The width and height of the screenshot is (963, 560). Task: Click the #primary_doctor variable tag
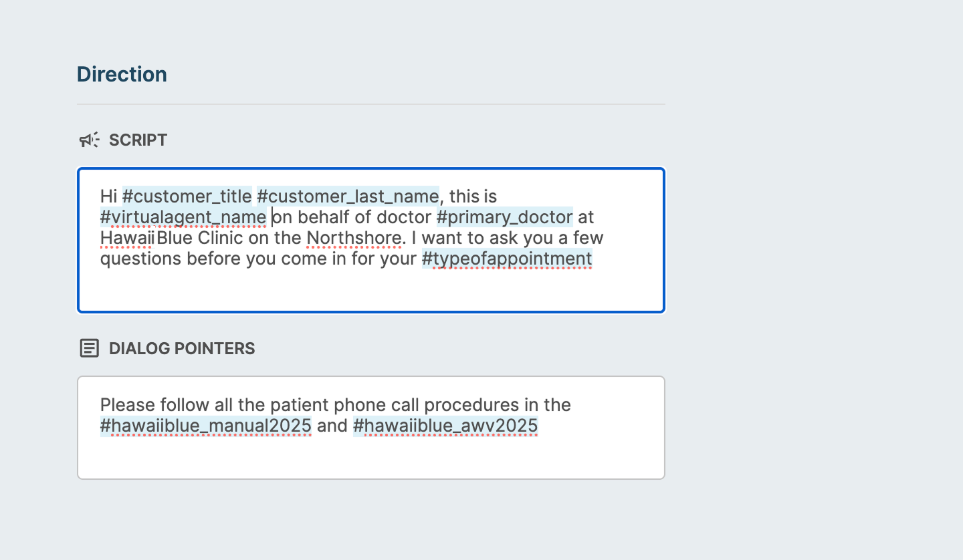tap(505, 217)
